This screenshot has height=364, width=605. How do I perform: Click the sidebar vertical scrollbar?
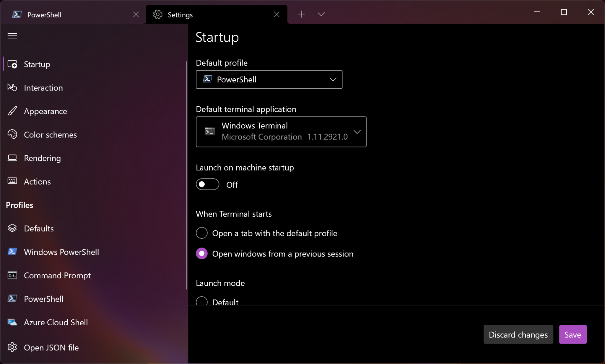(186, 174)
